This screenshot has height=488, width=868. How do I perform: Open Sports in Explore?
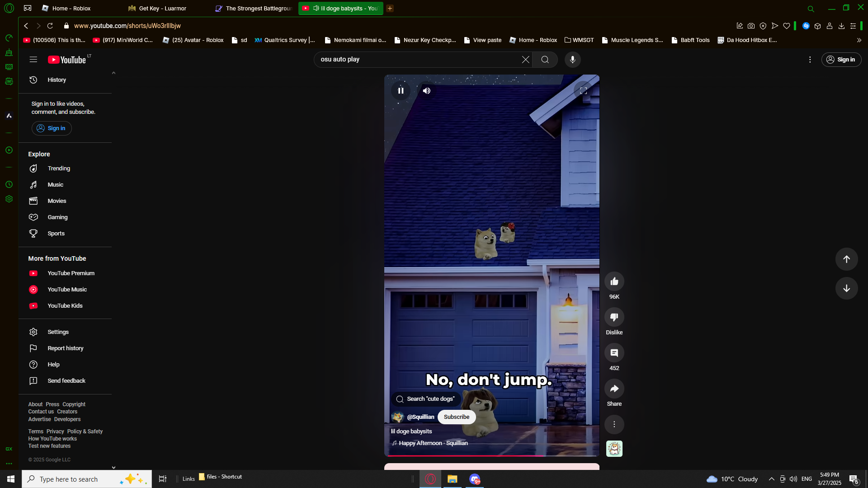pos(66,234)
